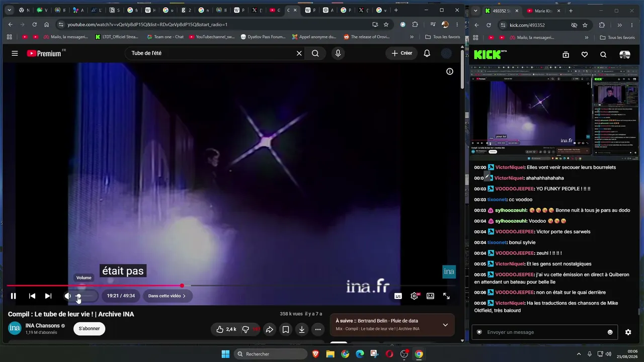The image size is (644, 362).
Task: Open 'Tous les favoris' in YouTube window
Action: pyautogui.click(x=442, y=37)
